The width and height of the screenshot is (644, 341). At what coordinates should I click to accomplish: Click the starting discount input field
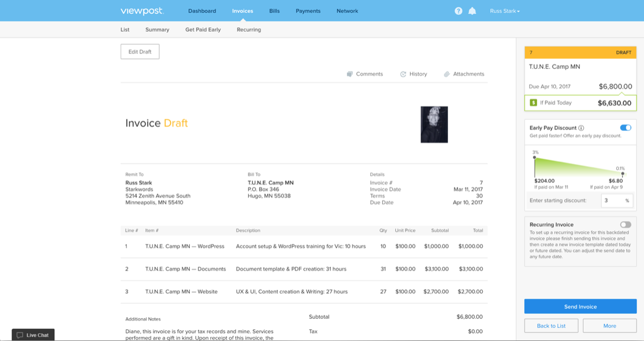(x=612, y=201)
